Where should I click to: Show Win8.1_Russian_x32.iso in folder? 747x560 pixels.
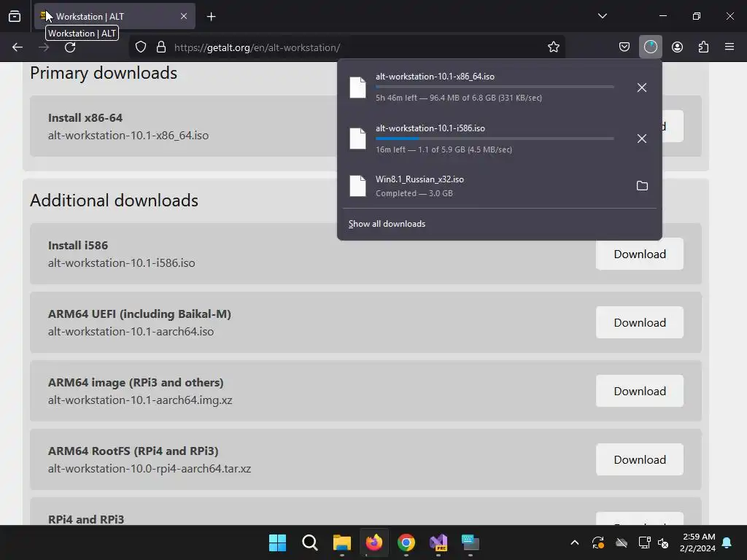[x=642, y=186]
